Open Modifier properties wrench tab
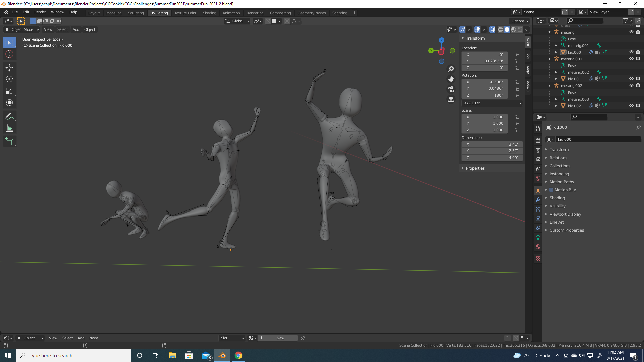Screen dimensions: 644x362 click(538, 200)
